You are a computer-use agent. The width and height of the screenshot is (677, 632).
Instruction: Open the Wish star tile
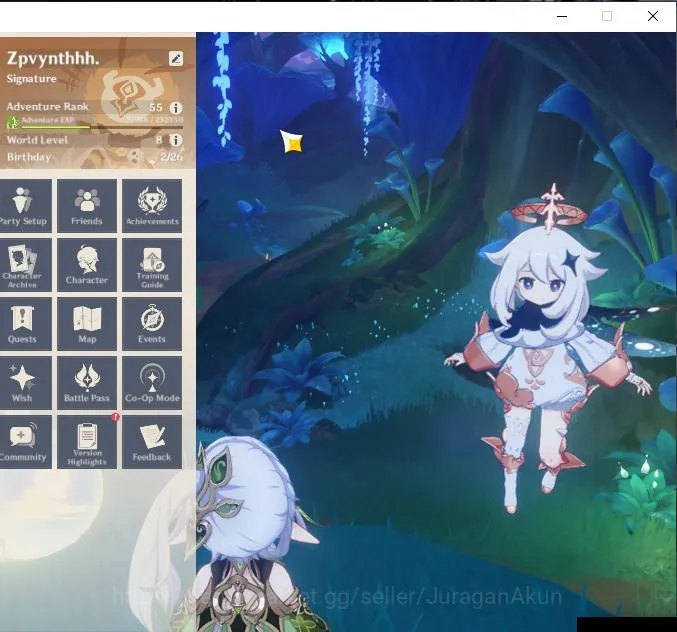25,383
